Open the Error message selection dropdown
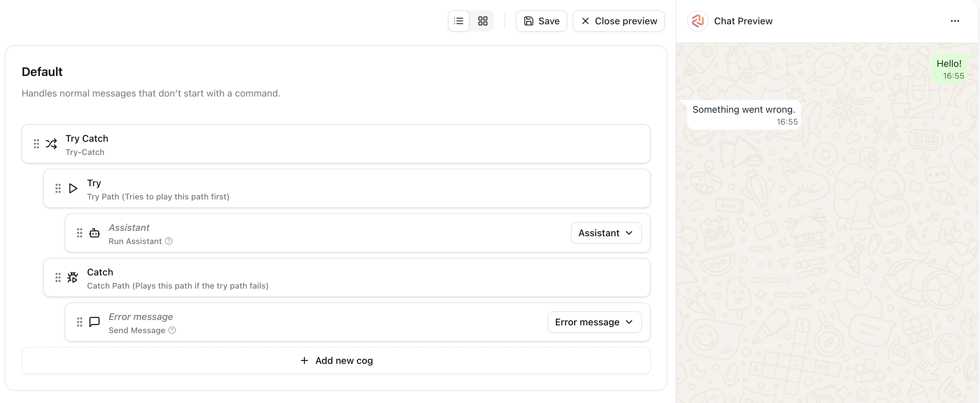Image resolution: width=980 pixels, height=403 pixels. pos(594,322)
